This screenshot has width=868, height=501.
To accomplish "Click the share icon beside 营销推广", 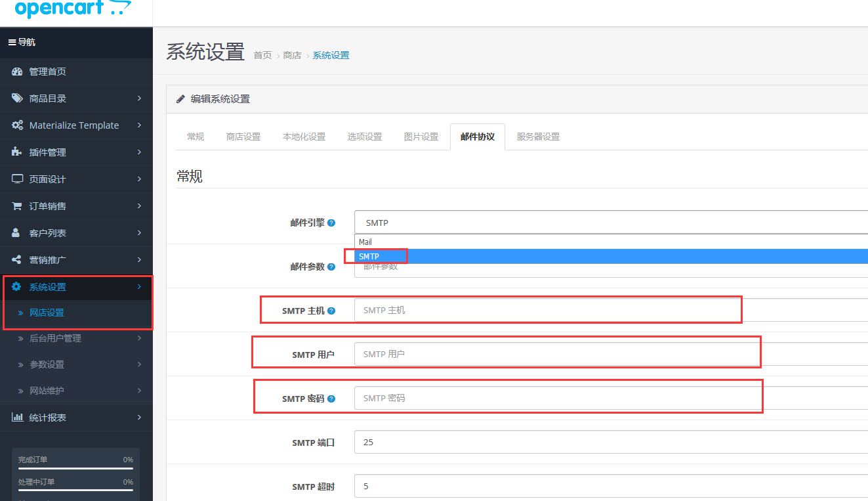I will click(17, 260).
